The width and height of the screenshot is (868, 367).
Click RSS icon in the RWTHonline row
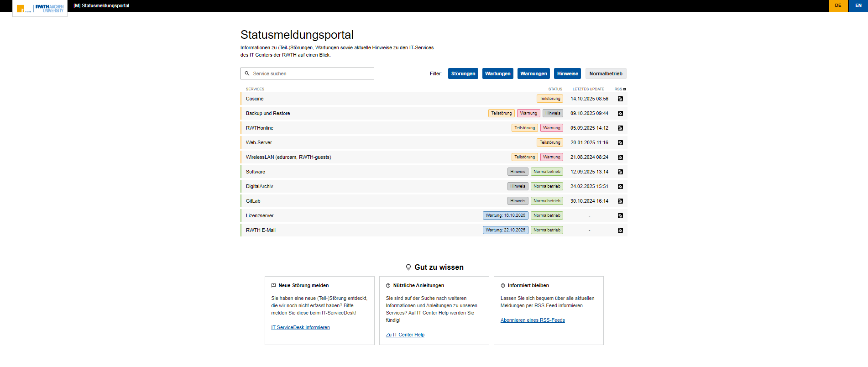point(620,128)
